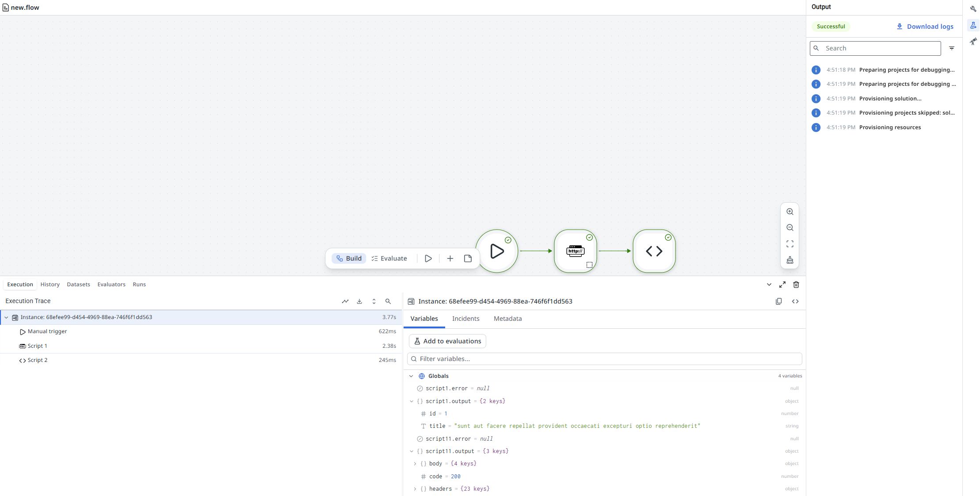Fit the flow to screen
Image resolution: width=980 pixels, height=496 pixels.
click(790, 244)
